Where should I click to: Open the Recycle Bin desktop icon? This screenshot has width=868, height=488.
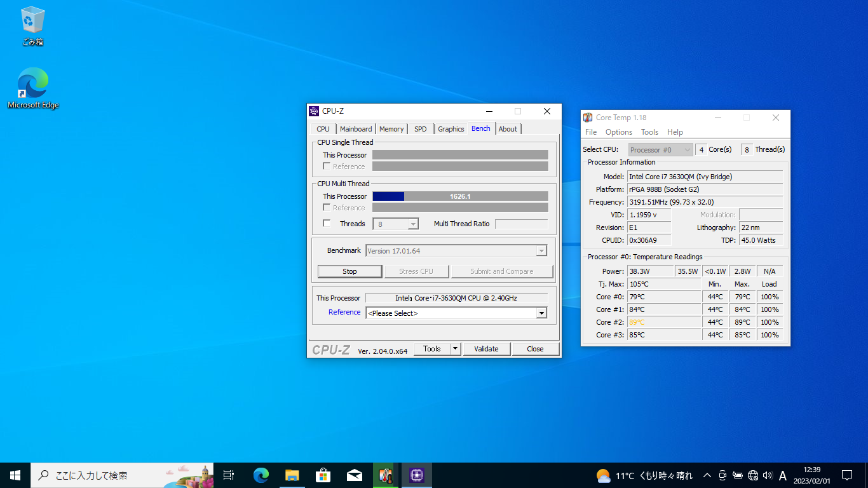pos(32,25)
